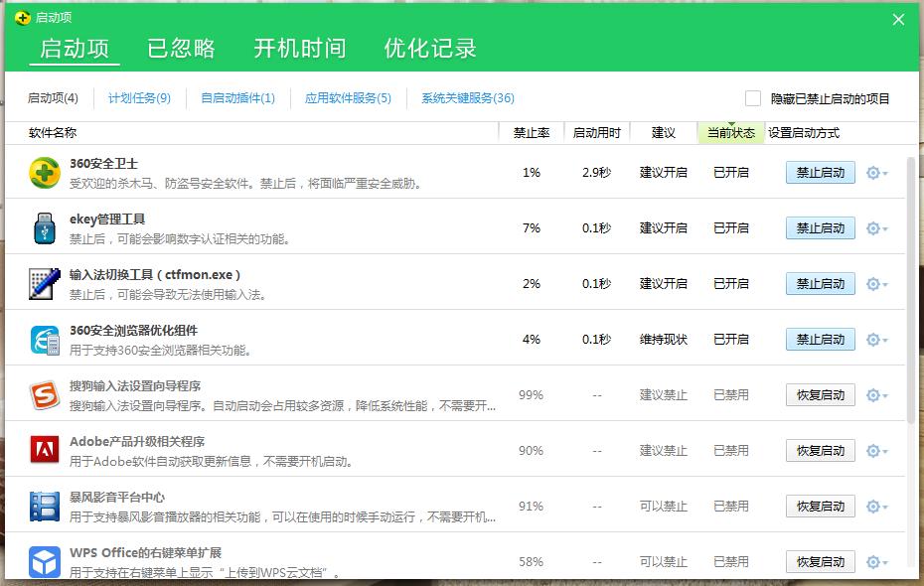This screenshot has width=924, height=586.
Task: Enable 隐藏已禁止启动的项目 checkbox
Action: [x=753, y=98]
